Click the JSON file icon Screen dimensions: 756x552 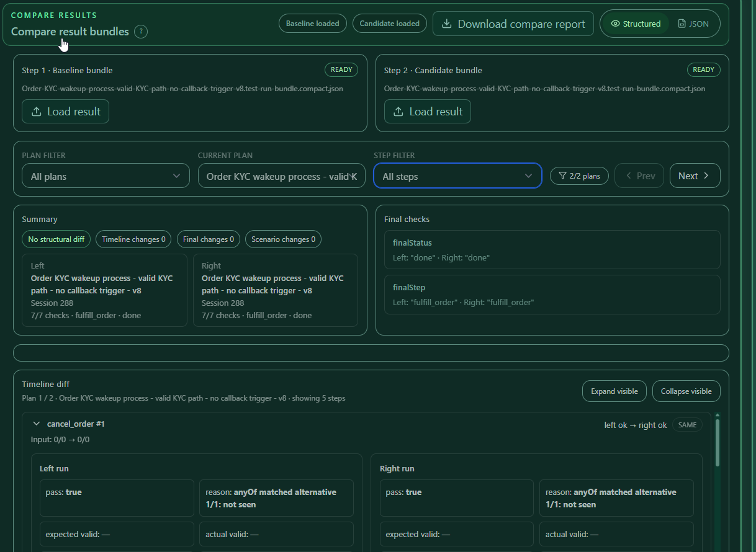tap(682, 24)
